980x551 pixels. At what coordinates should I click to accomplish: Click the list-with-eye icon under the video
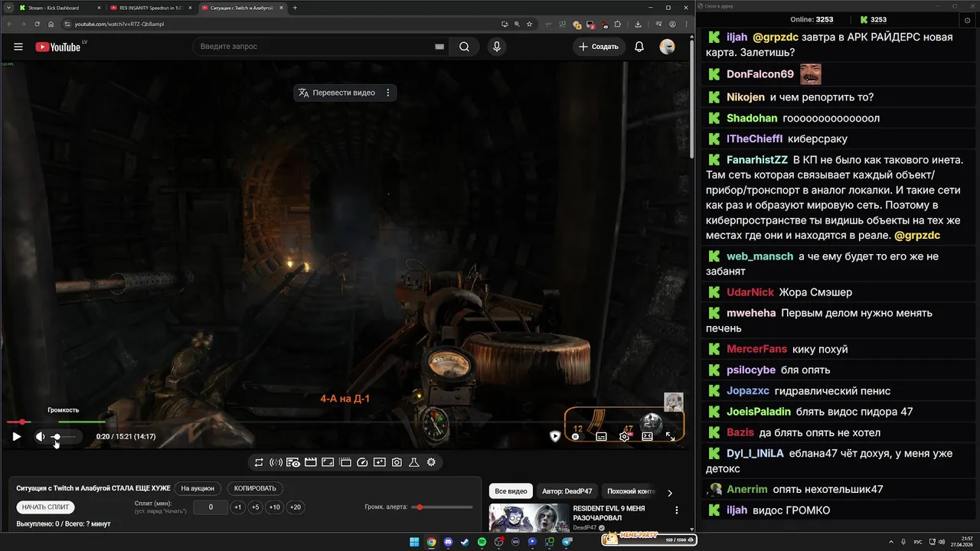pos(293,462)
